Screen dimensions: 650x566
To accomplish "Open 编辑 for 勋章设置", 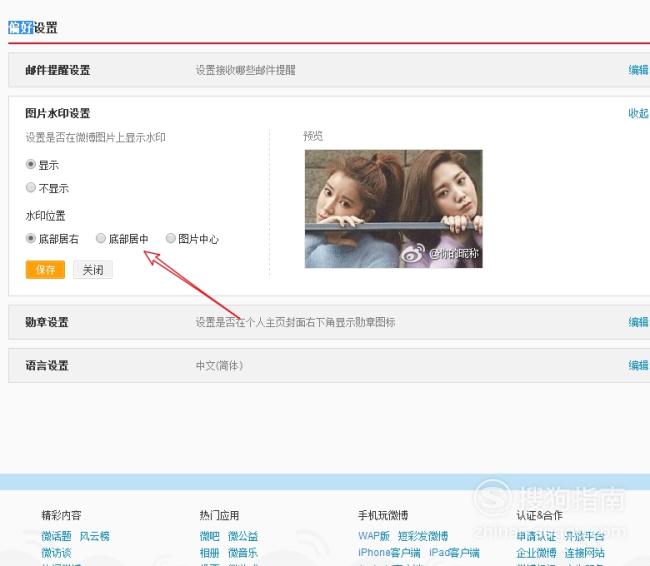I will pyautogui.click(x=638, y=322).
